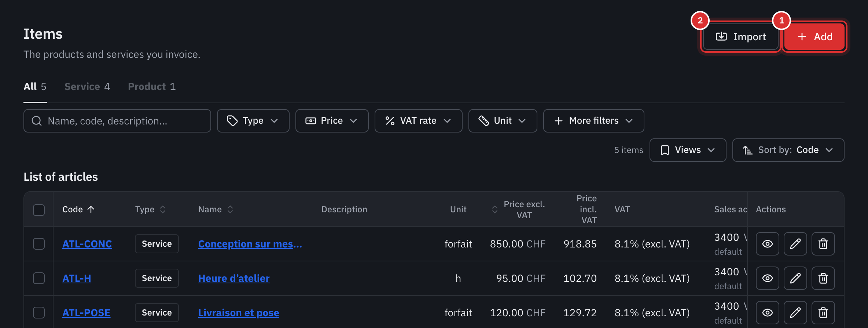Click the Import button

(x=741, y=37)
